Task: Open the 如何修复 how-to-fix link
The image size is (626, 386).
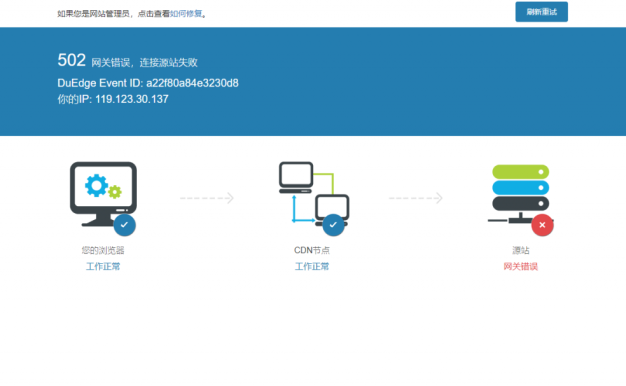Action: pyautogui.click(x=186, y=14)
